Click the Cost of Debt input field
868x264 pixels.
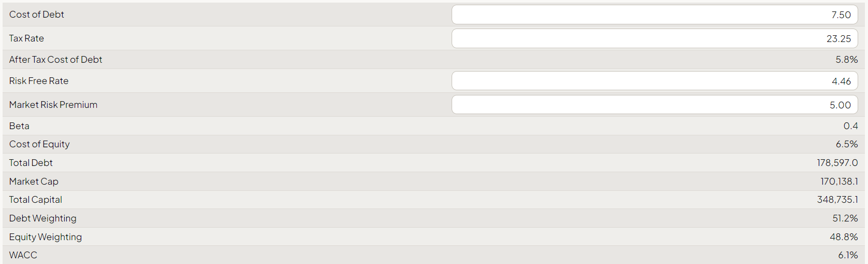tap(655, 15)
